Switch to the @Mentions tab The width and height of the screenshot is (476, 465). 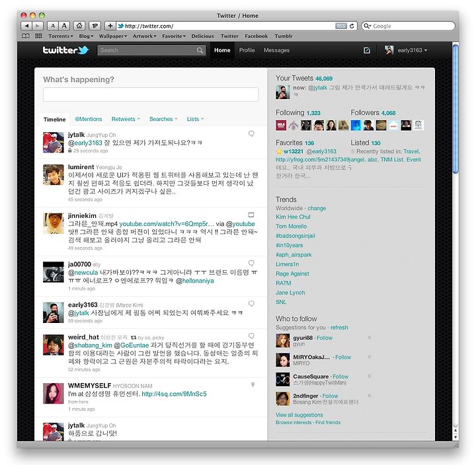(89, 119)
